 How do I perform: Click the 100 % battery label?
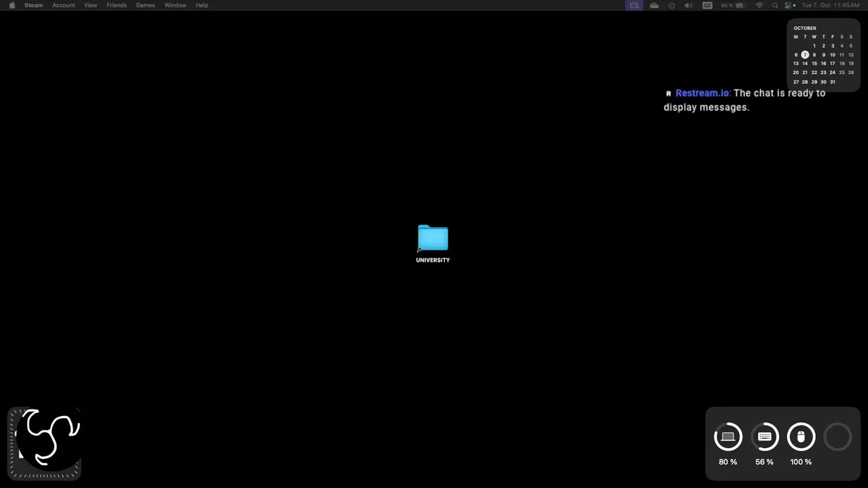[801, 462]
